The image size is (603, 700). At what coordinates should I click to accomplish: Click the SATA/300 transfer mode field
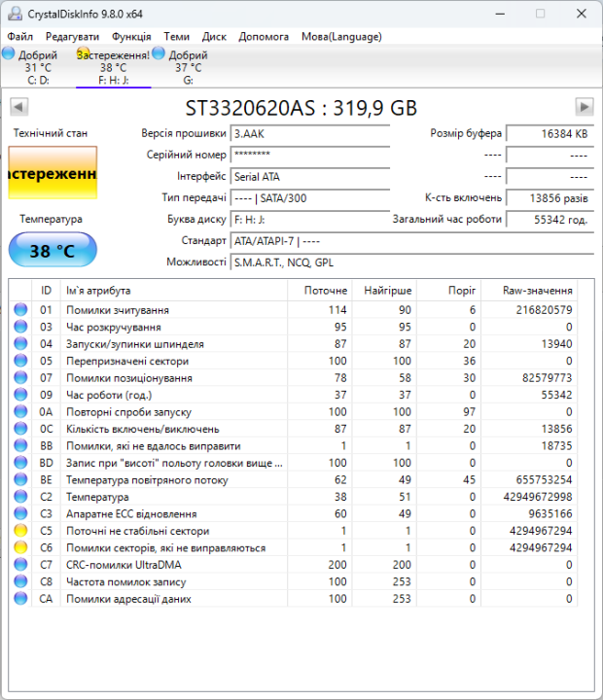tap(310, 198)
